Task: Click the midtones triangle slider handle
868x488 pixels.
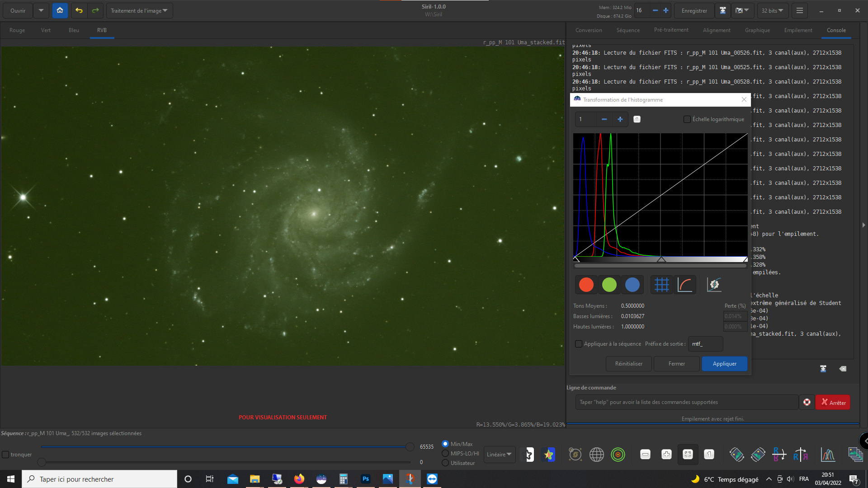Action: click(x=661, y=259)
